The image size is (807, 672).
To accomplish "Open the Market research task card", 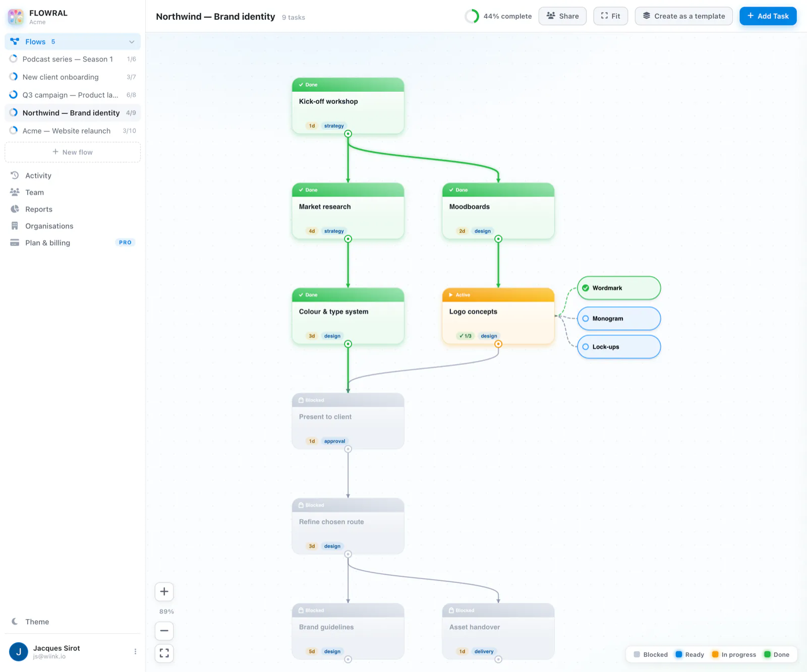I will [x=348, y=211].
